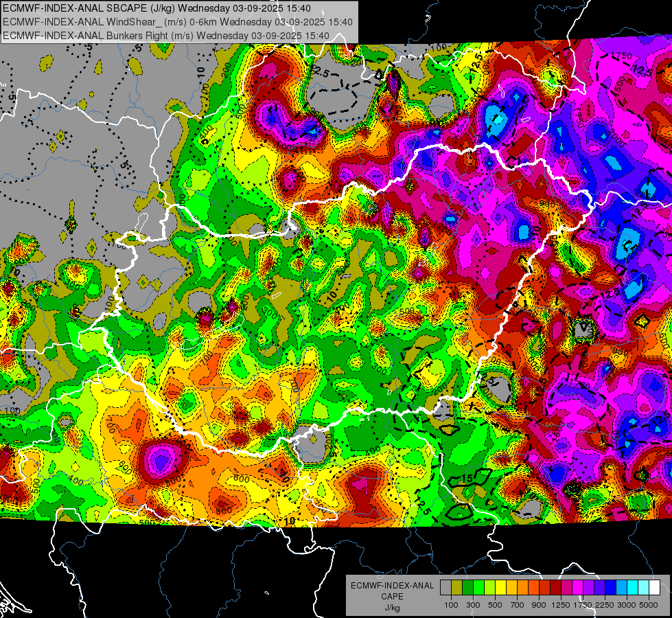The image size is (672, 618).
Task: Click the '700' value under the legend bar
Action: click(x=518, y=605)
